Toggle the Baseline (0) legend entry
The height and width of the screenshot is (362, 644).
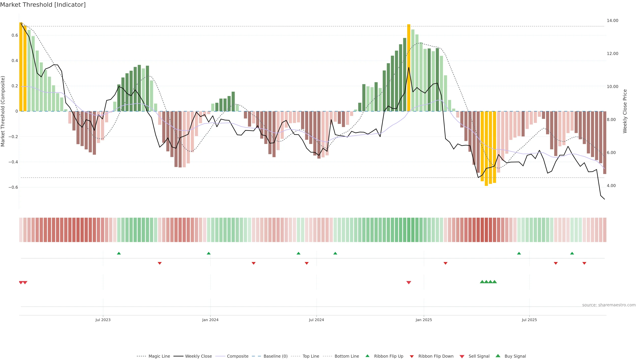pyautogui.click(x=275, y=356)
